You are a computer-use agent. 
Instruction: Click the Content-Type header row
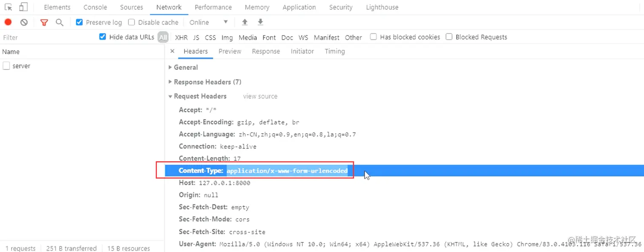(404, 171)
